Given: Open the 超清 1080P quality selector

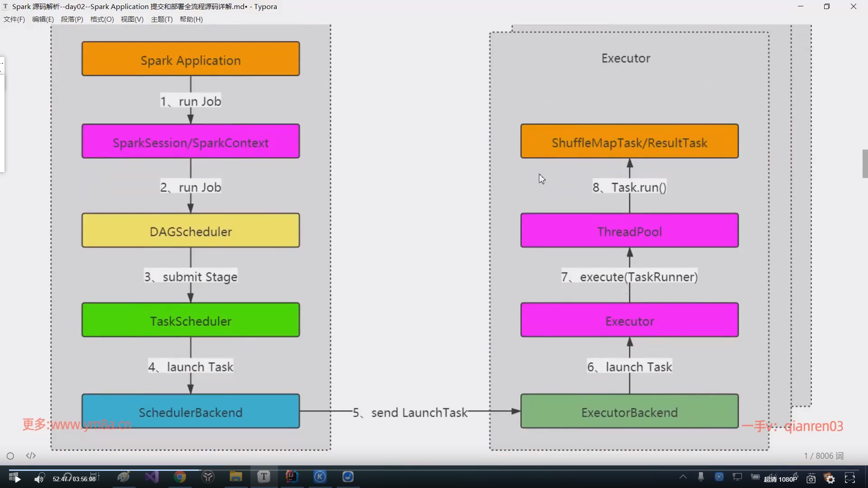Looking at the screenshot, I should point(780,479).
